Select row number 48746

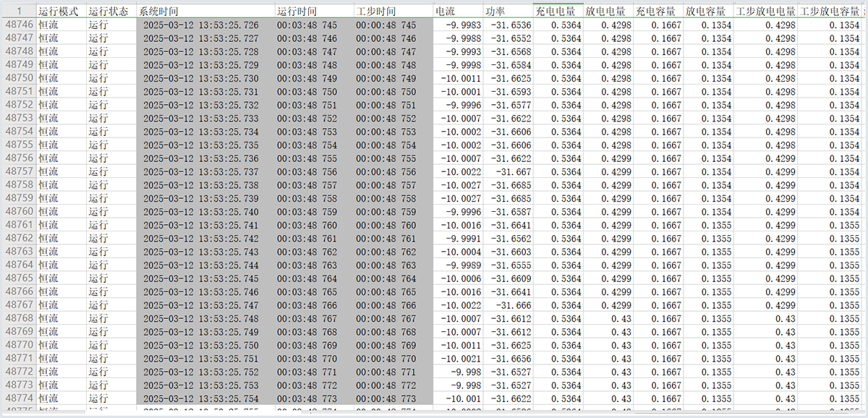tap(18, 25)
